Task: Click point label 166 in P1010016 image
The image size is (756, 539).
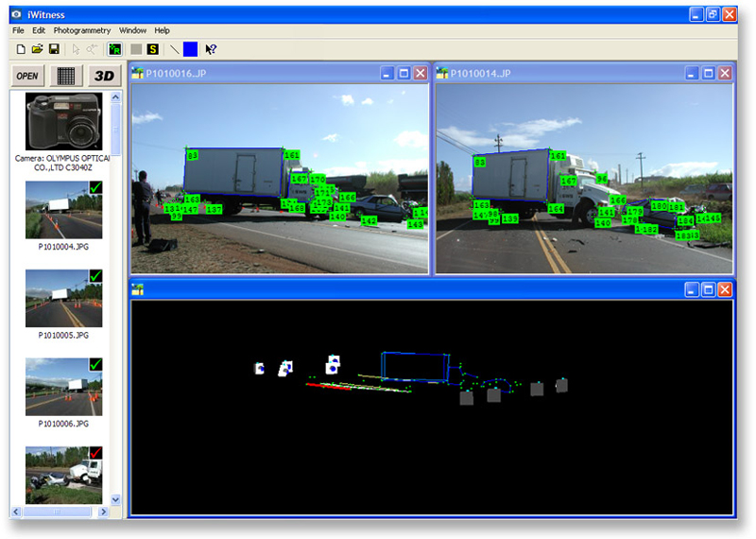Action: point(348,198)
